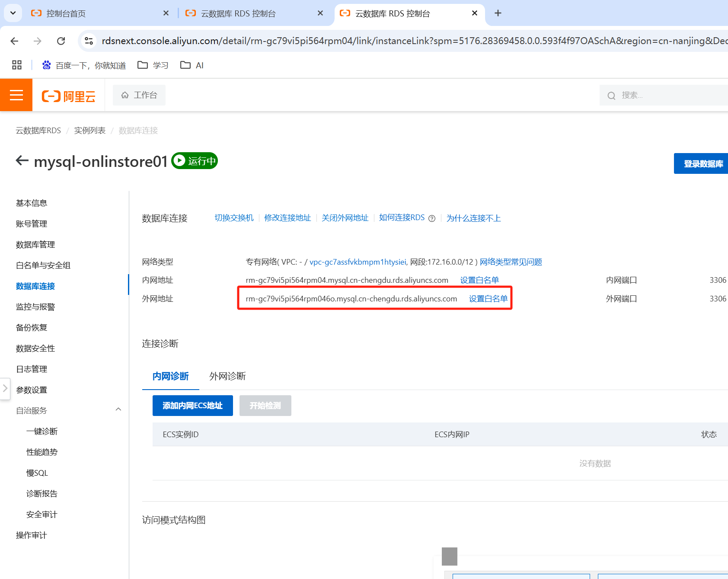Click the 为什么连接不上 link
Image resolution: width=728 pixels, height=579 pixels.
pos(474,218)
